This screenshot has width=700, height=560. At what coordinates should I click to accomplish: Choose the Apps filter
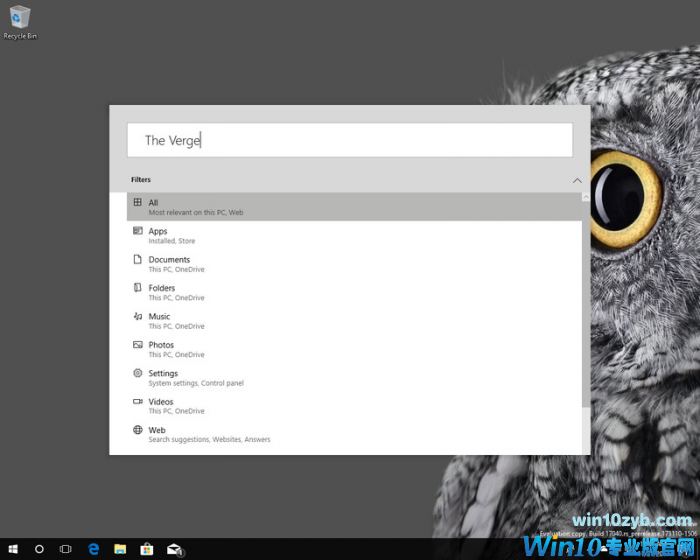(x=350, y=235)
